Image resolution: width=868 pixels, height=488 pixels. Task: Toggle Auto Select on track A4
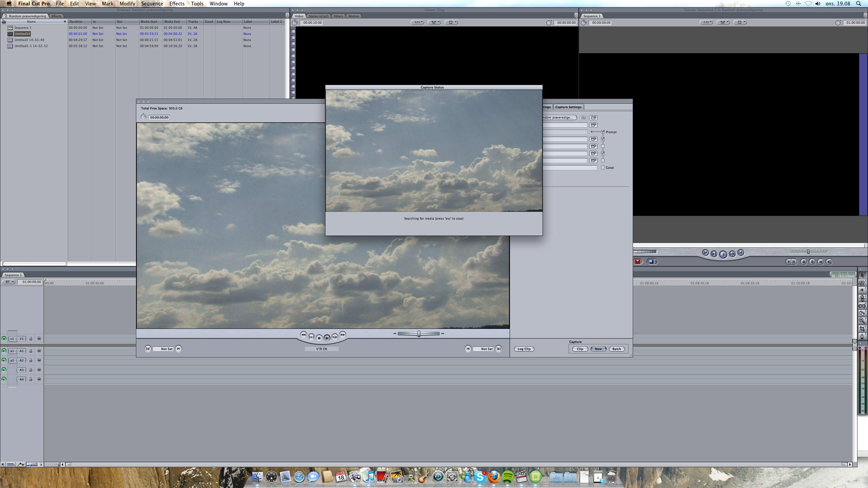(x=39, y=379)
